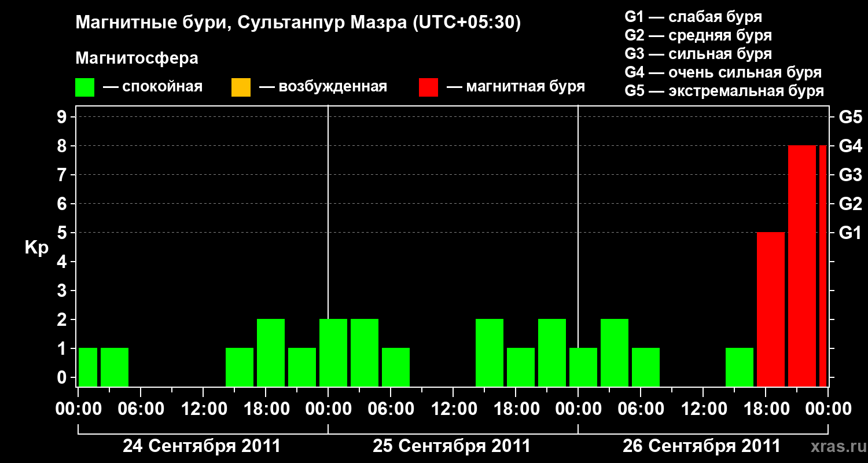Click 'G1 — слабая буря' legend line
The width and height of the screenshot is (868, 463).
point(693,17)
